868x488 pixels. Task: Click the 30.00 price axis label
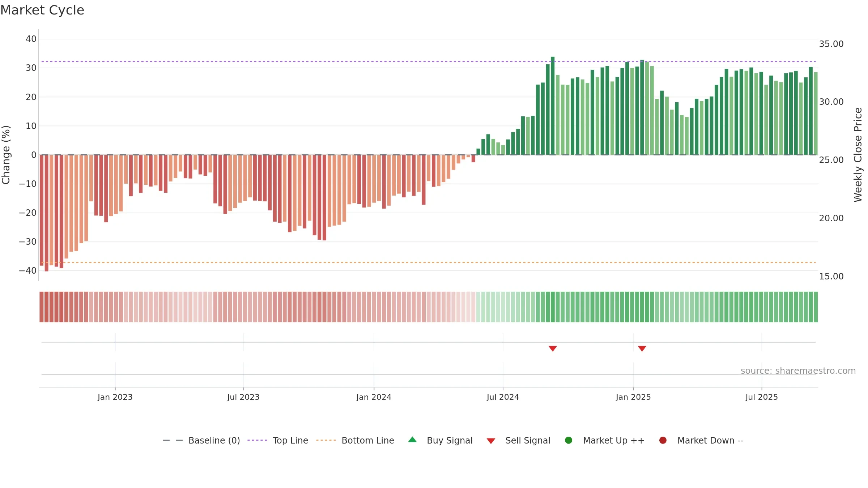831,102
